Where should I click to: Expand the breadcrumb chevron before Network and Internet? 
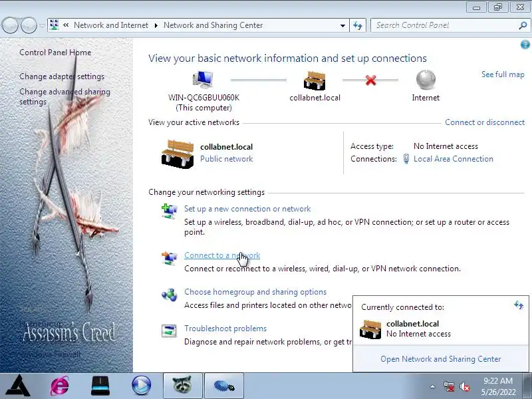[66, 25]
